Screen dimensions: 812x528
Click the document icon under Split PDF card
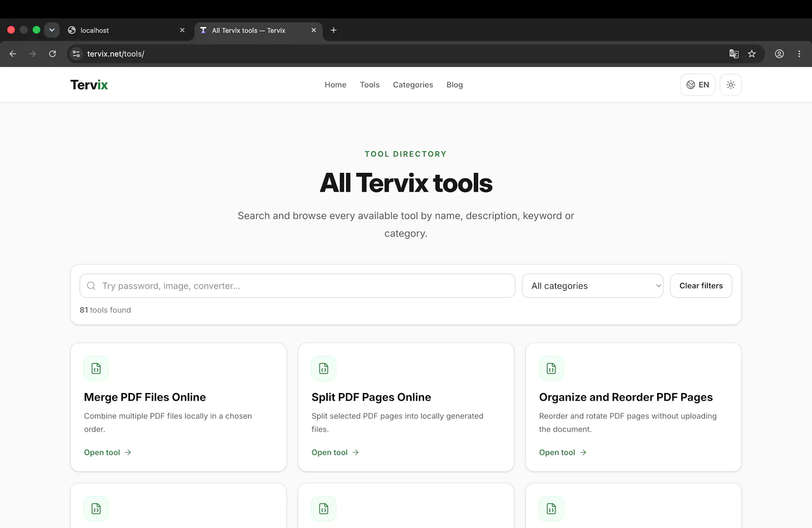coord(324,509)
